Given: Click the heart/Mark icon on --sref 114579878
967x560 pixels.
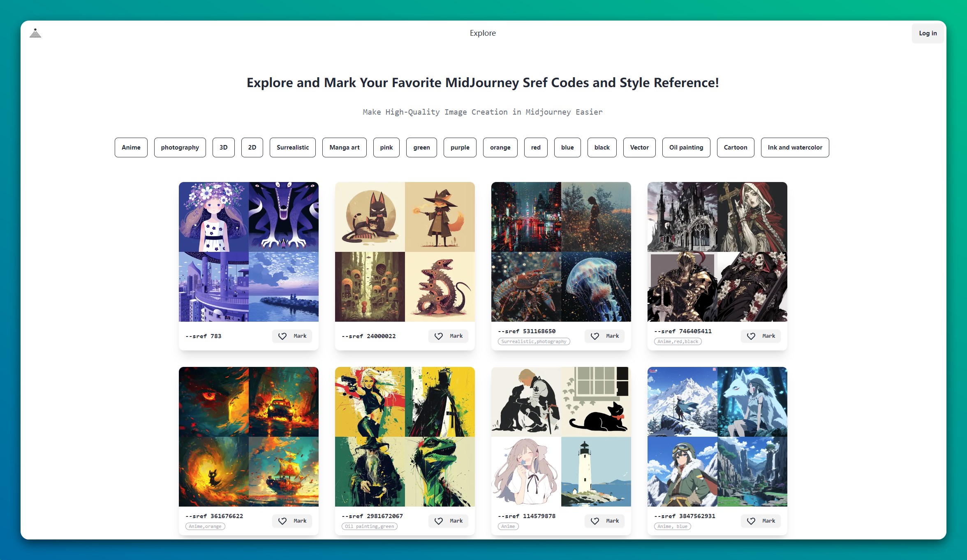Looking at the screenshot, I should [594, 521].
